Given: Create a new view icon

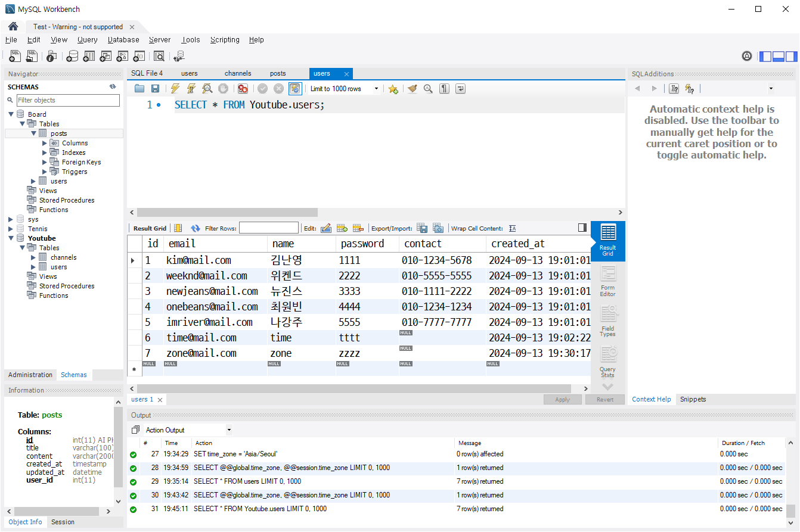Looking at the screenshot, I should (106, 56).
